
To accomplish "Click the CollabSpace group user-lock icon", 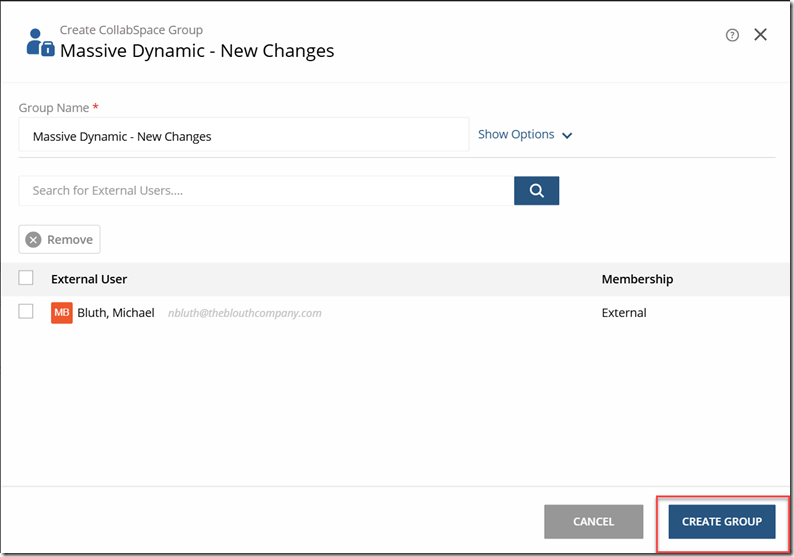I will (x=41, y=43).
